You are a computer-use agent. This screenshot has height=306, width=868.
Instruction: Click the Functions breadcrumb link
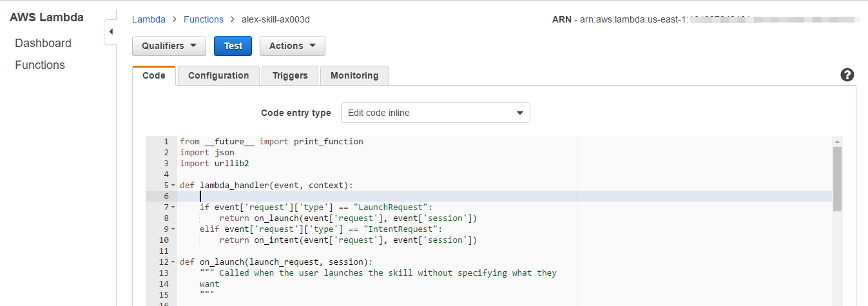pos(204,19)
